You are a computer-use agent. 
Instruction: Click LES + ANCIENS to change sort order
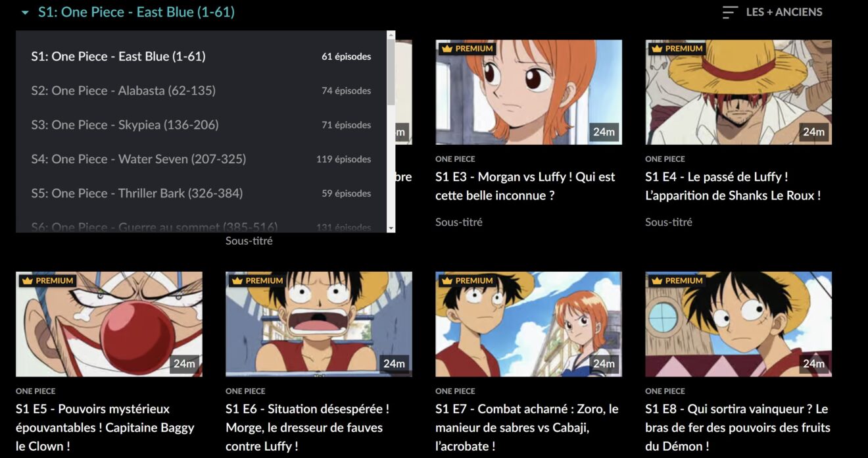[784, 12]
